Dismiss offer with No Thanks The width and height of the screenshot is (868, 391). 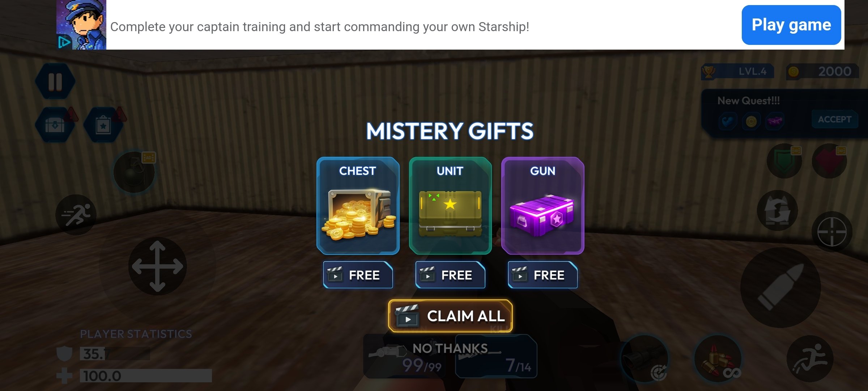point(450,348)
